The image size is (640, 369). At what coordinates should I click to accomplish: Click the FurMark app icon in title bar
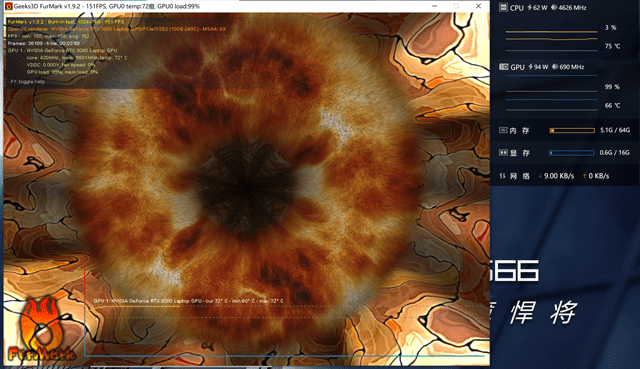pos(8,6)
